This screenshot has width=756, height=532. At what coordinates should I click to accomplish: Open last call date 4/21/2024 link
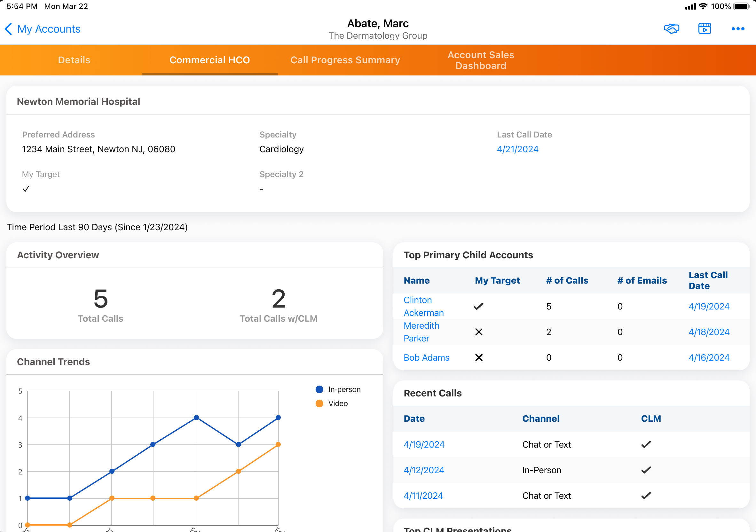(517, 149)
